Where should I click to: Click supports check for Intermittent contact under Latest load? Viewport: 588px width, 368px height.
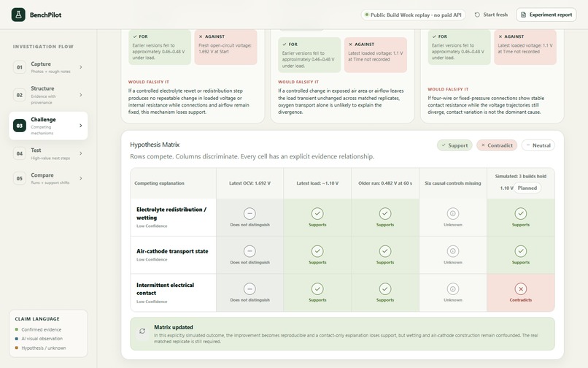[x=317, y=288]
